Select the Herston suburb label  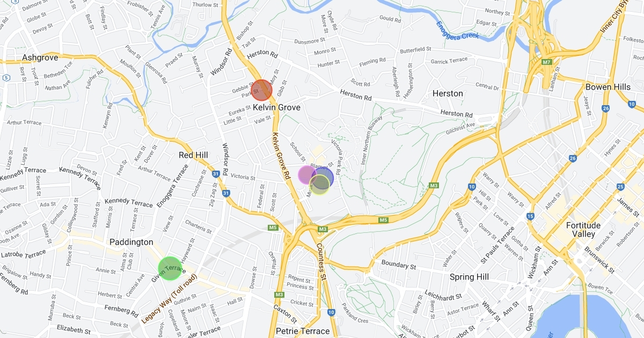[448, 93]
